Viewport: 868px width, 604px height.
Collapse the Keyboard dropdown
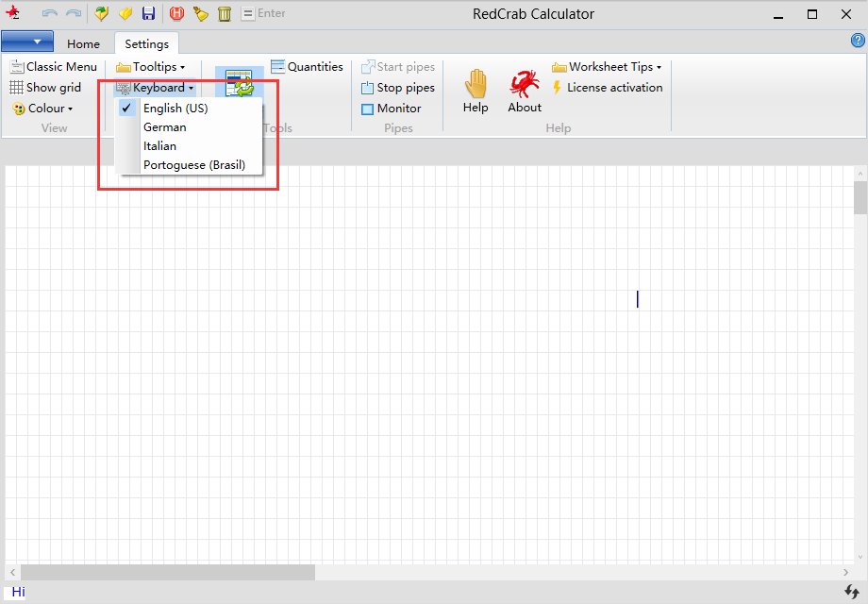155,88
